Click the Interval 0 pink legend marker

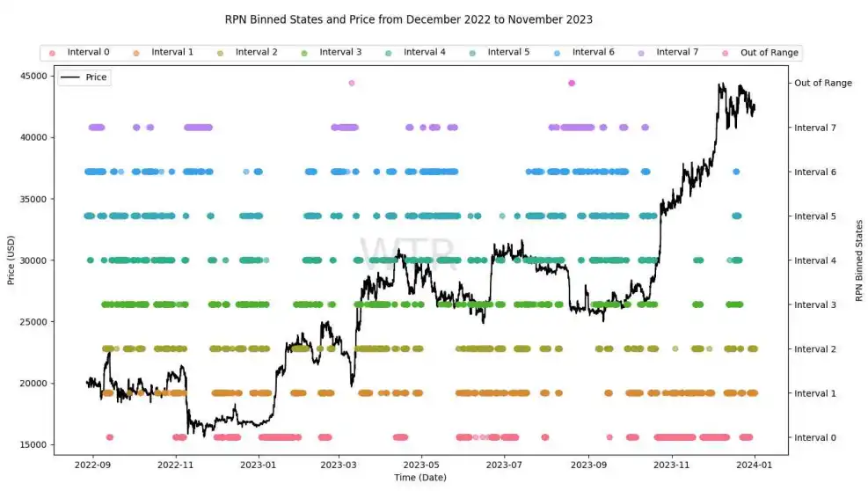[52, 53]
